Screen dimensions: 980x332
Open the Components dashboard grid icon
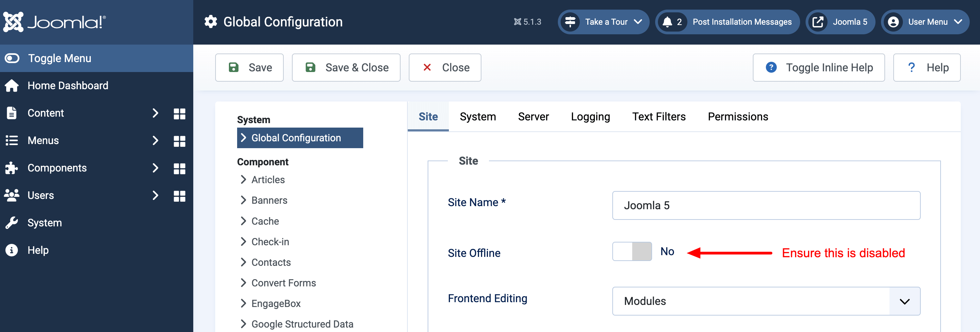pyautogui.click(x=180, y=168)
